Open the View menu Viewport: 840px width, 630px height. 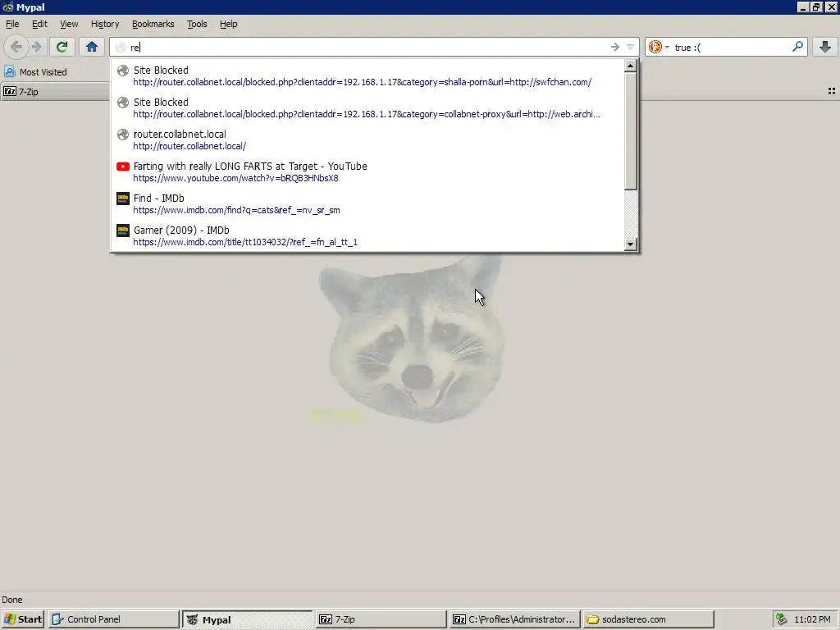pyautogui.click(x=69, y=24)
